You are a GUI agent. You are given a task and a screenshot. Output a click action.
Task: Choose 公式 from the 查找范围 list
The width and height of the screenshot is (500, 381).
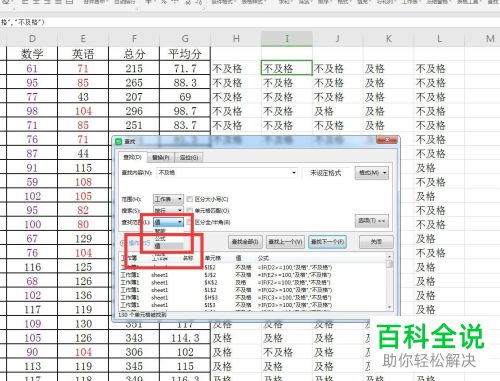(160, 239)
